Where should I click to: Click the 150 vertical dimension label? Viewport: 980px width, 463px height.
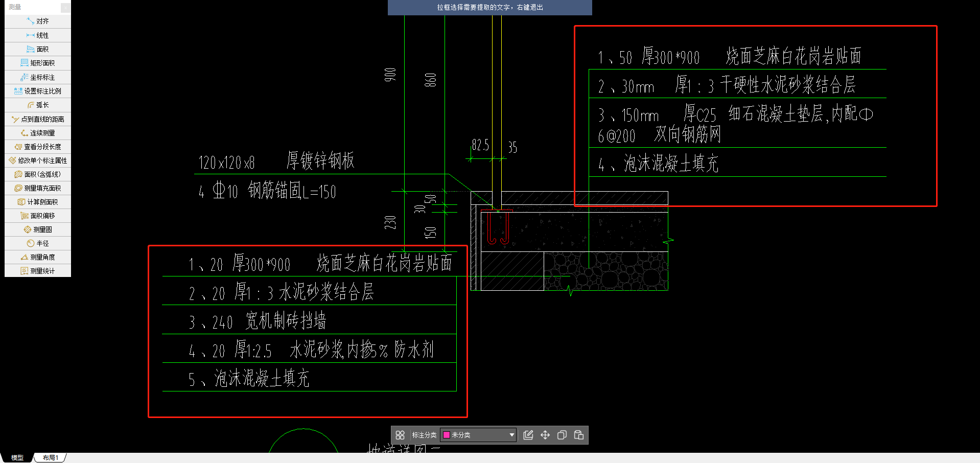430,233
